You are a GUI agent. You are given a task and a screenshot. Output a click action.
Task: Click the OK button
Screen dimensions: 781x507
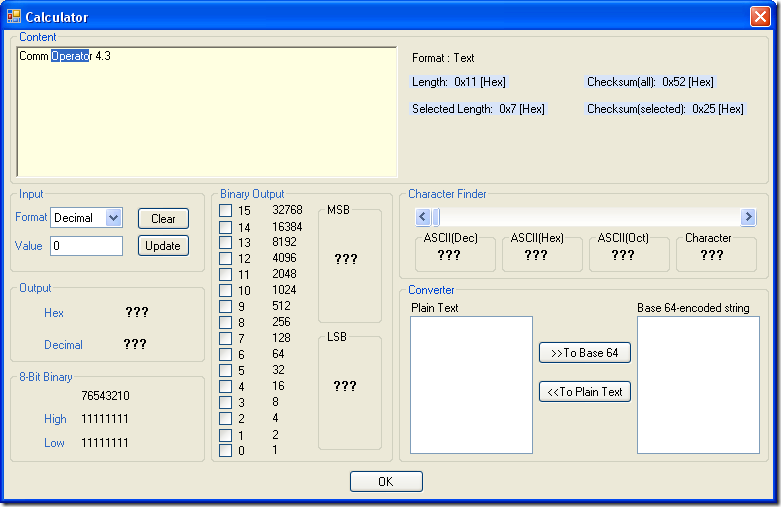(x=386, y=482)
